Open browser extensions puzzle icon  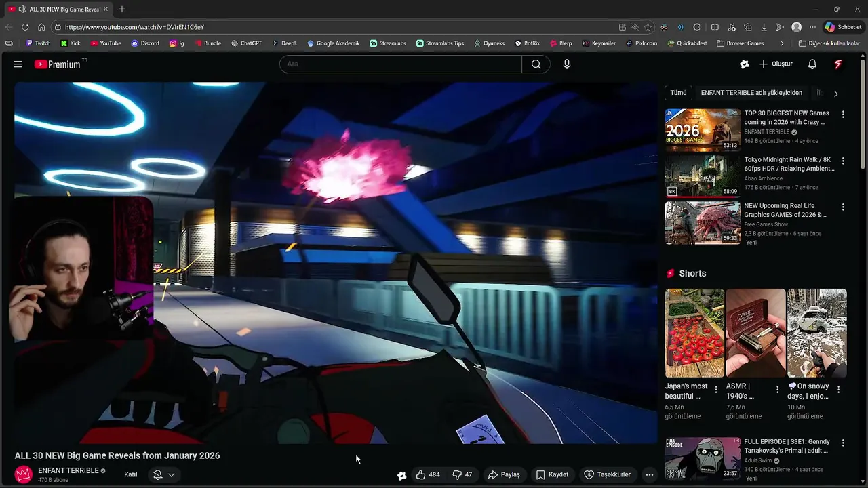(x=696, y=27)
